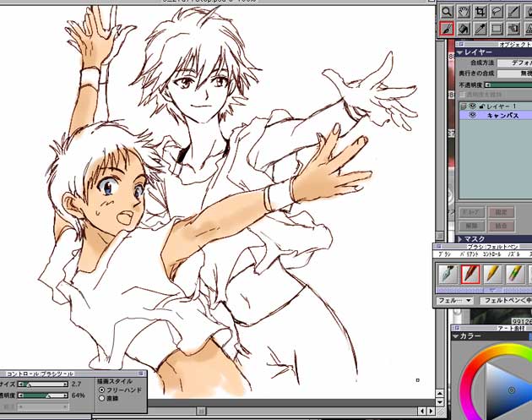Click the group icon left of レイヤー 1
This screenshot has width=532, height=420.
(x=464, y=106)
